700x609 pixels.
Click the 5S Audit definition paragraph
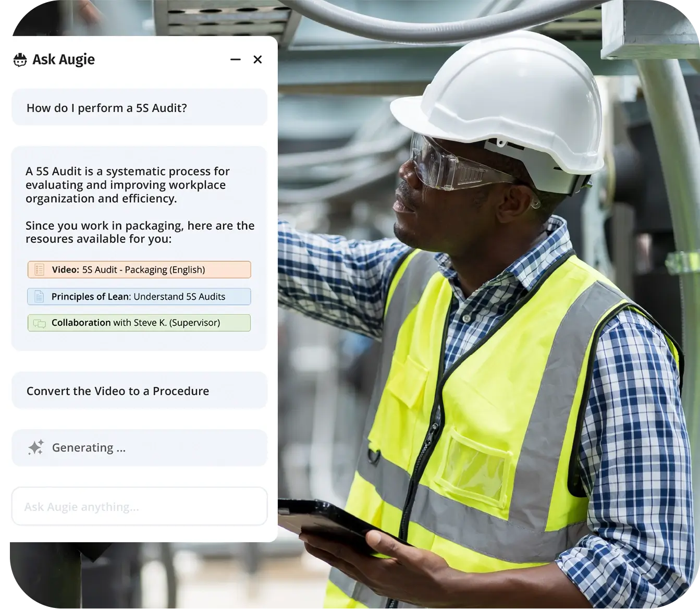point(128,185)
